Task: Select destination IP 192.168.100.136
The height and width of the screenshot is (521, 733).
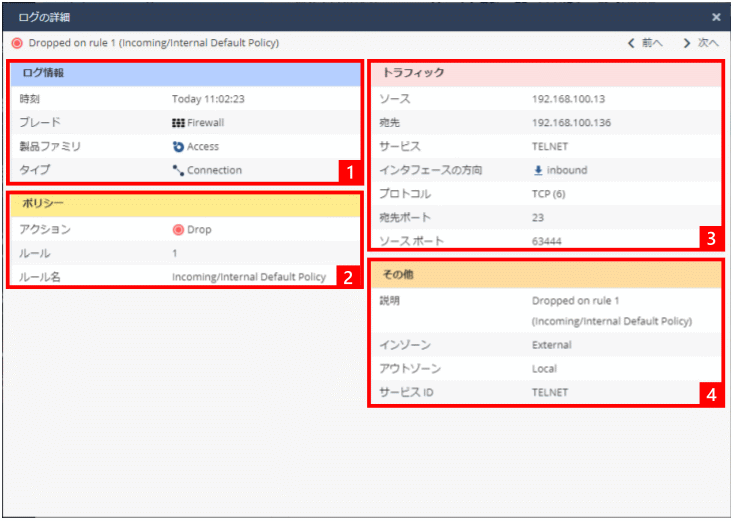Action: pos(571,123)
